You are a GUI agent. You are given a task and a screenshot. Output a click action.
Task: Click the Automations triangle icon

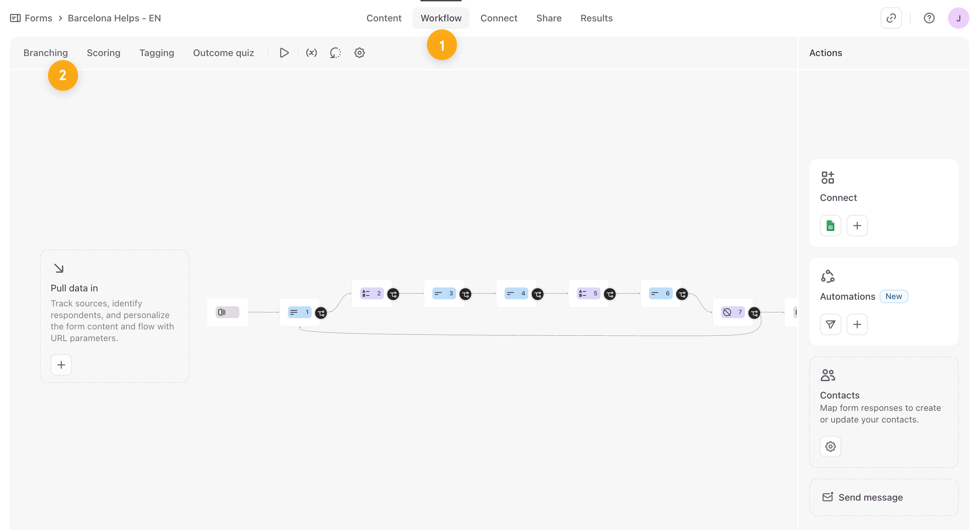tap(827, 276)
